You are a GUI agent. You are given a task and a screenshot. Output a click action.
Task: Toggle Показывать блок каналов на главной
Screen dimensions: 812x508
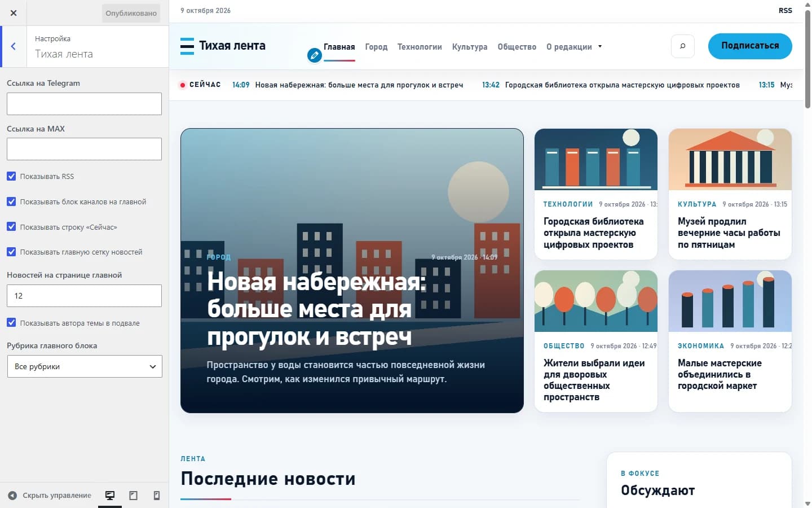click(11, 202)
